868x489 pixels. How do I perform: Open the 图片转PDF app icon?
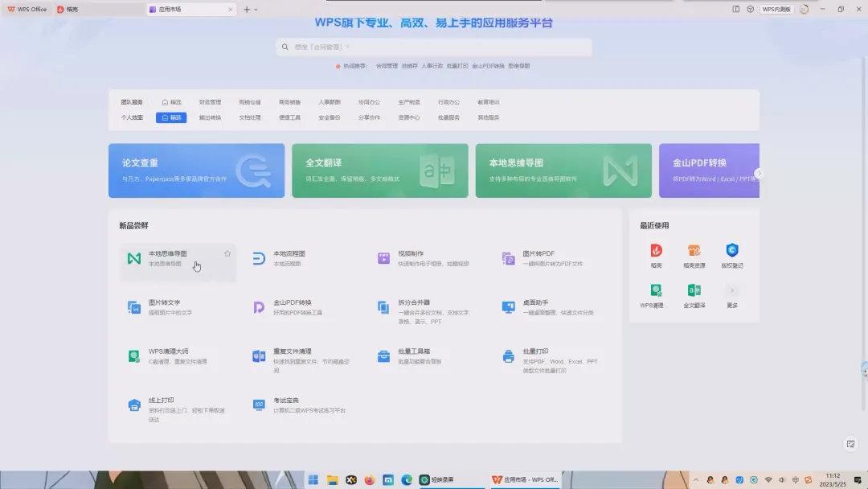tap(508, 258)
